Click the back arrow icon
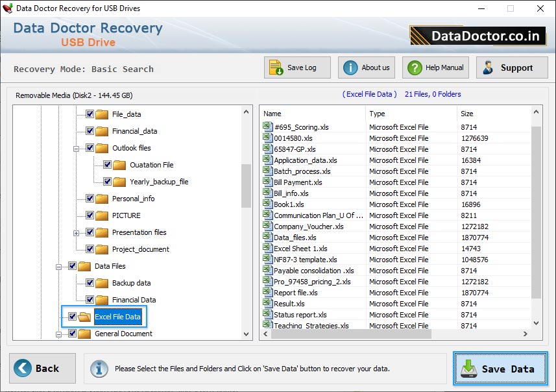This screenshot has width=556, height=392. click(23, 368)
